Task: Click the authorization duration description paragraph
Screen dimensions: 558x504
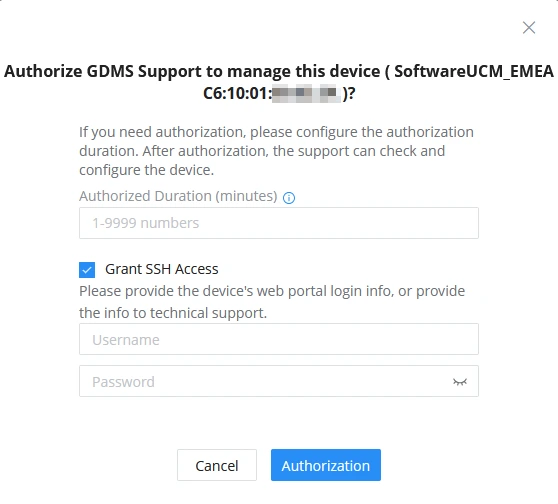Action: (x=276, y=151)
